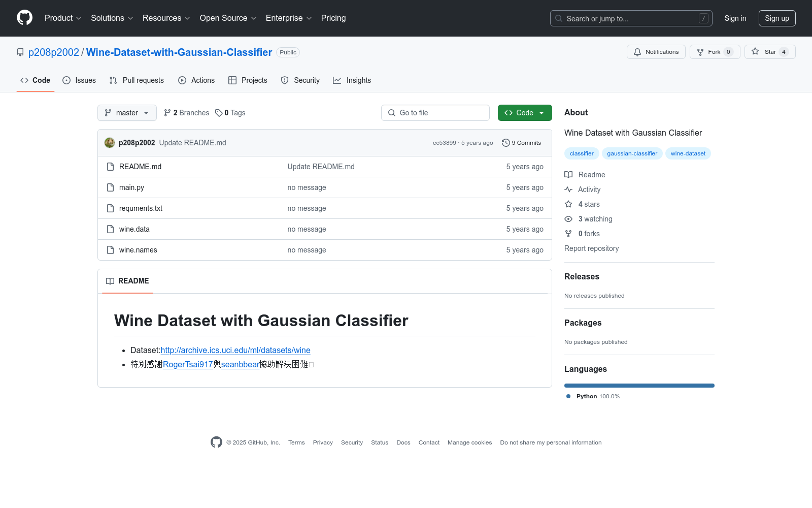This screenshot has width=812, height=508.
Task: Click the notifications bell icon
Action: [637, 52]
